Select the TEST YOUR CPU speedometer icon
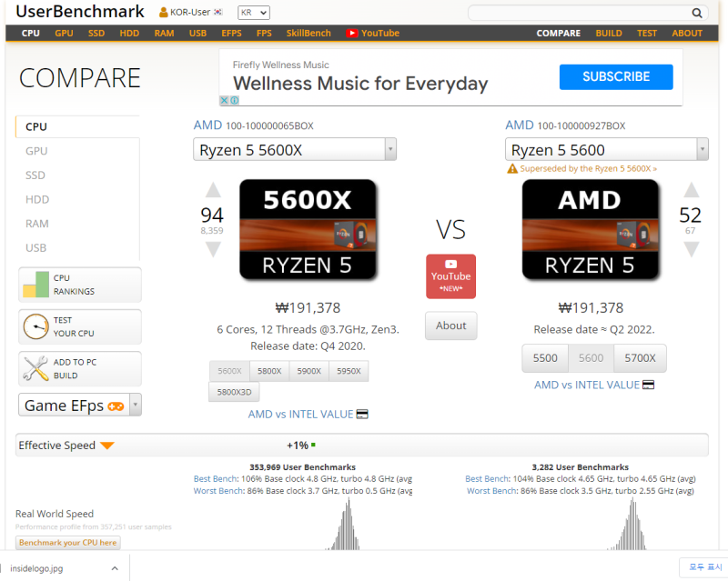Image resolution: width=728 pixels, height=581 pixels. click(36, 326)
